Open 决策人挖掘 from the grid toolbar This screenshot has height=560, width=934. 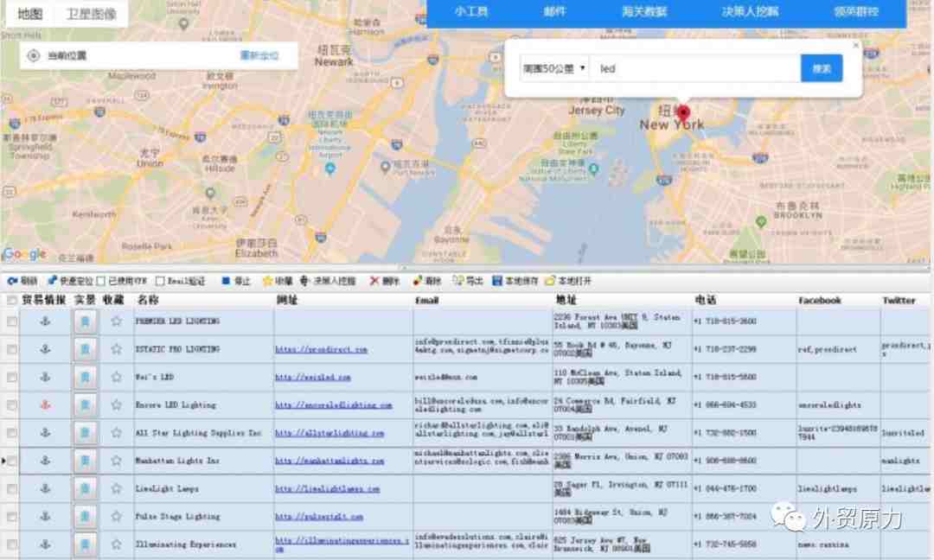point(327,281)
